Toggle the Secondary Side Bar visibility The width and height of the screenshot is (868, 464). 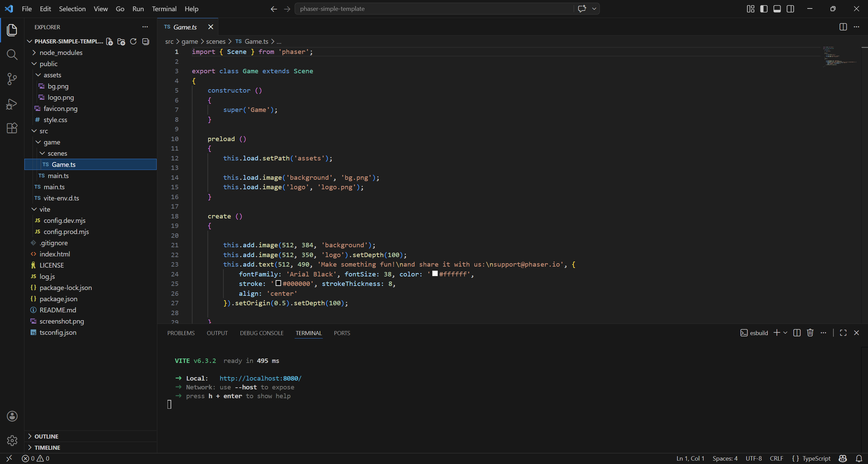coord(790,9)
